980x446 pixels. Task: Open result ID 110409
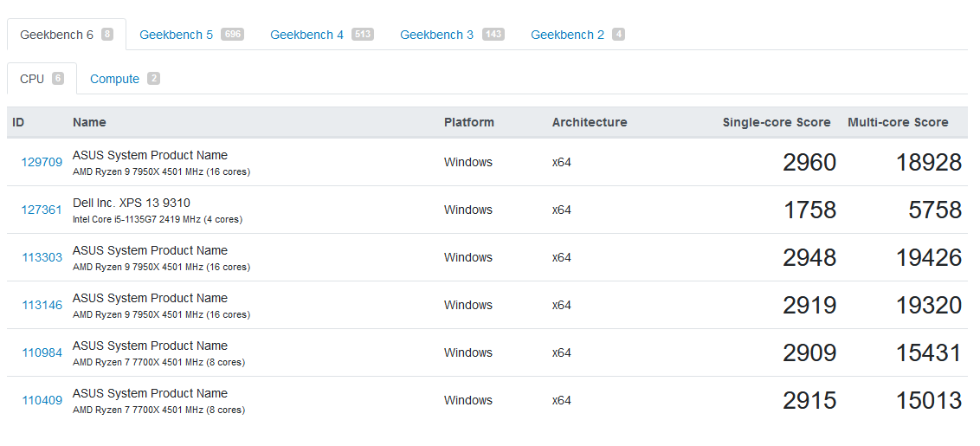pyautogui.click(x=42, y=400)
